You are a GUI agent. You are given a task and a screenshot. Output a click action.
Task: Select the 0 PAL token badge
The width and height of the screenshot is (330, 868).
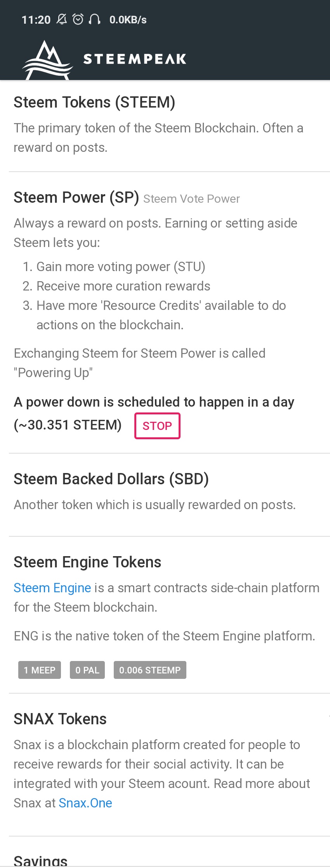(87, 670)
